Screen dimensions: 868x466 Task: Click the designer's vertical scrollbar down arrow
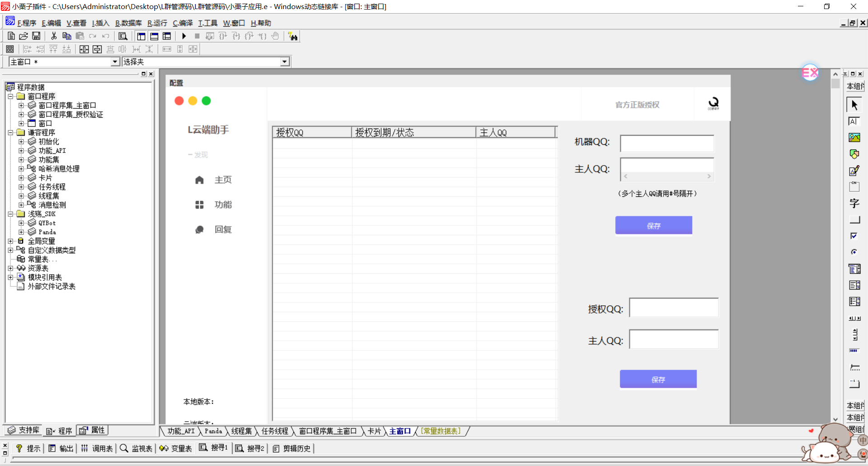[x=835, y=419]
